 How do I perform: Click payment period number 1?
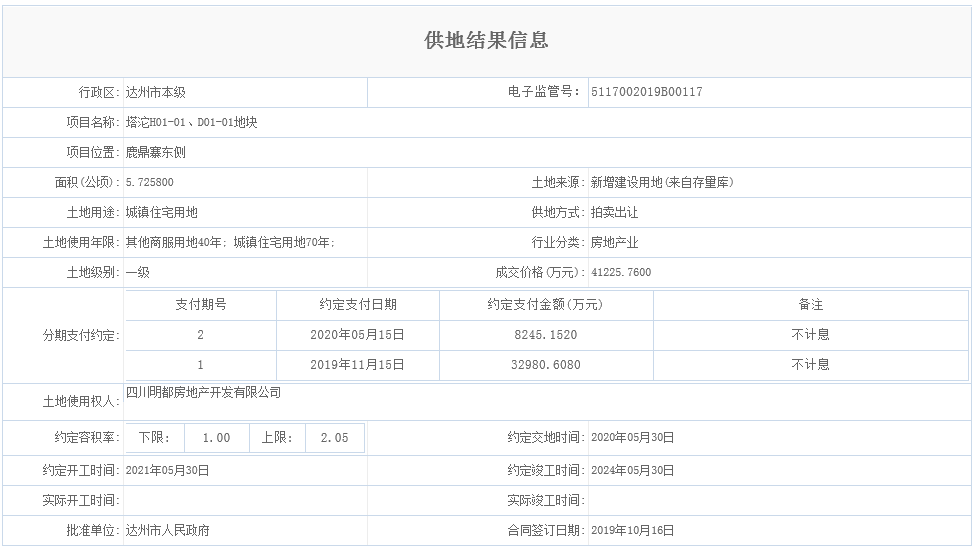click(200, 364)
